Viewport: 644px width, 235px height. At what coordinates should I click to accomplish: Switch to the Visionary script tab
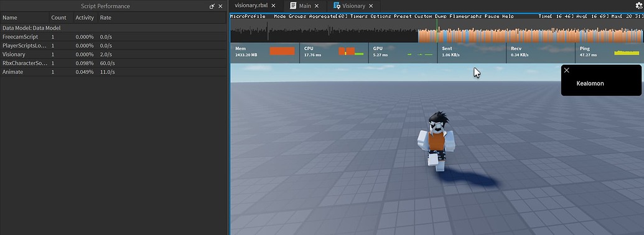(x=353, y=6)
